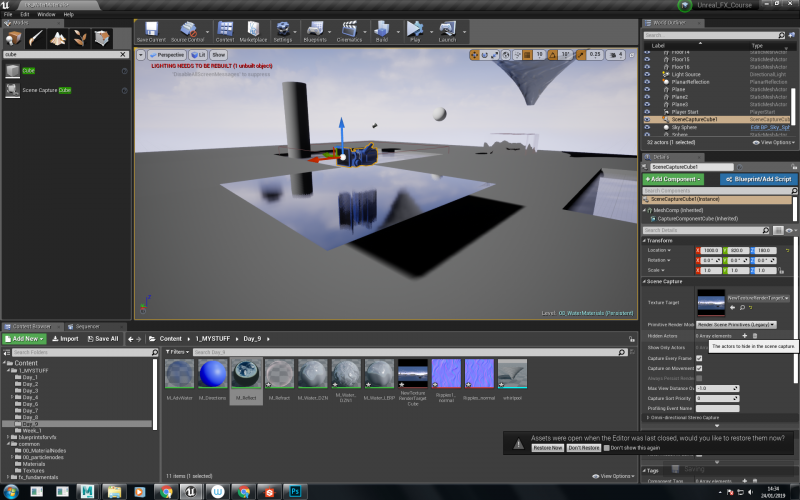This screenshot has width=800, height=500.
Task: Click Edit BP_Sky_Sphere link
Action: tap(770, 127)
